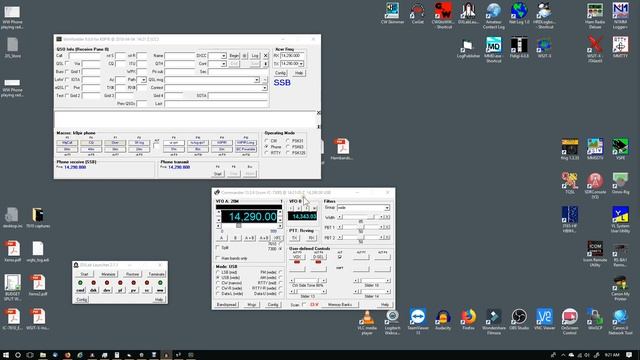Viewport: 640px width, 360px height.
Task: Open Bandspread in Commander
Action: [x=227, y=305]
